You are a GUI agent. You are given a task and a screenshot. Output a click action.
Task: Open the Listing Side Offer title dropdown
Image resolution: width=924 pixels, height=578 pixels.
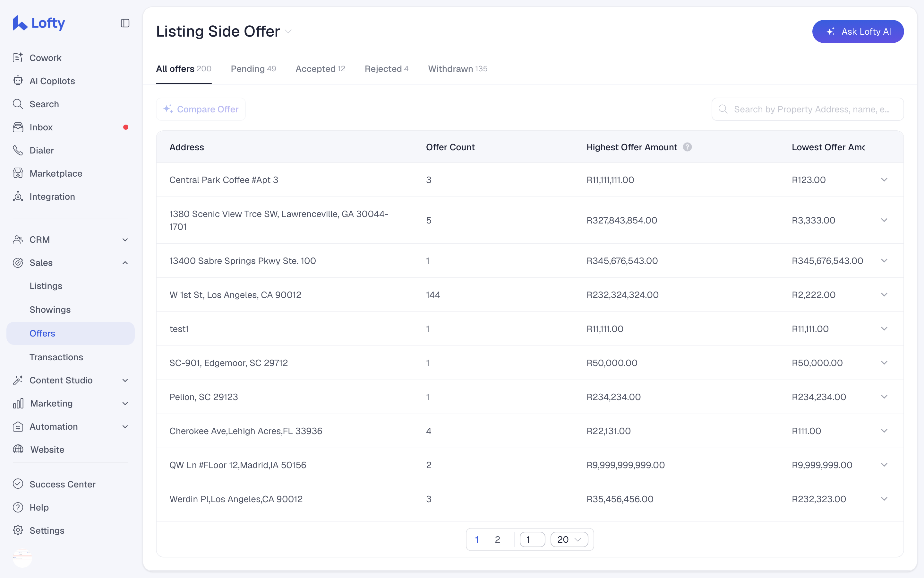point(289,32)
